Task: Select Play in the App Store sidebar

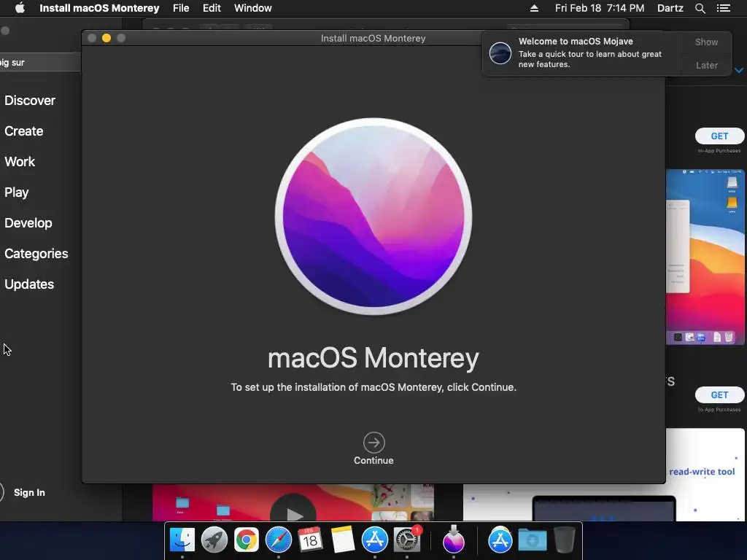Action: (17, 192)
